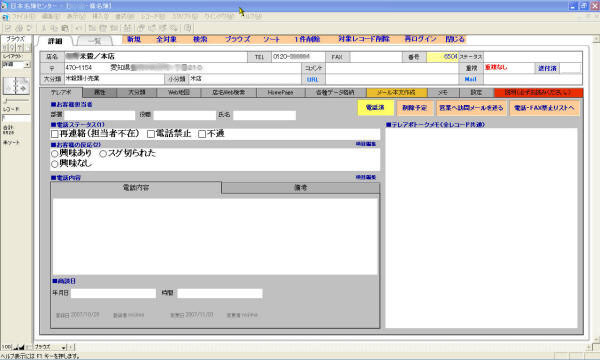This screenshot has height=360, width=600.
Task: Select the スグ切られた radio button
Action: tap(103, 154)
